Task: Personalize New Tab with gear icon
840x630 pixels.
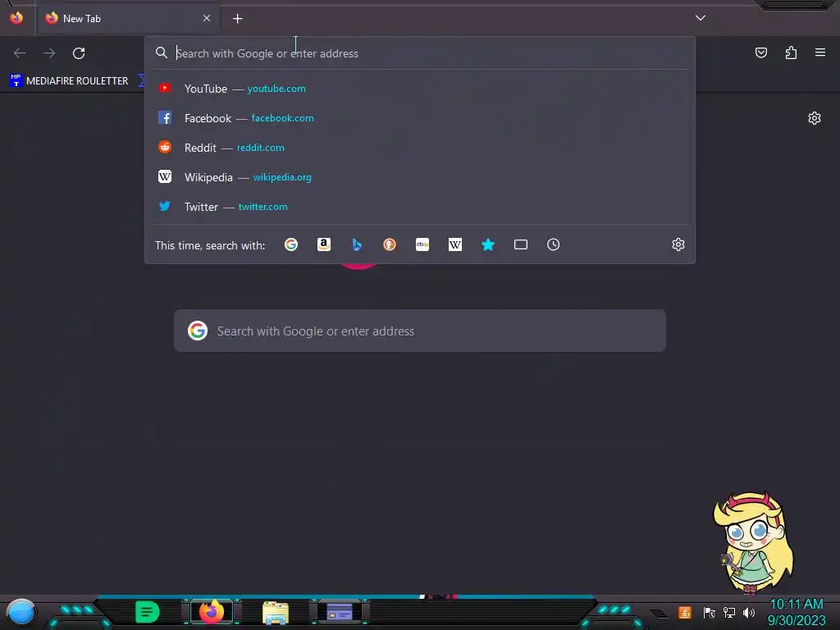Action: tap(815, 118)
